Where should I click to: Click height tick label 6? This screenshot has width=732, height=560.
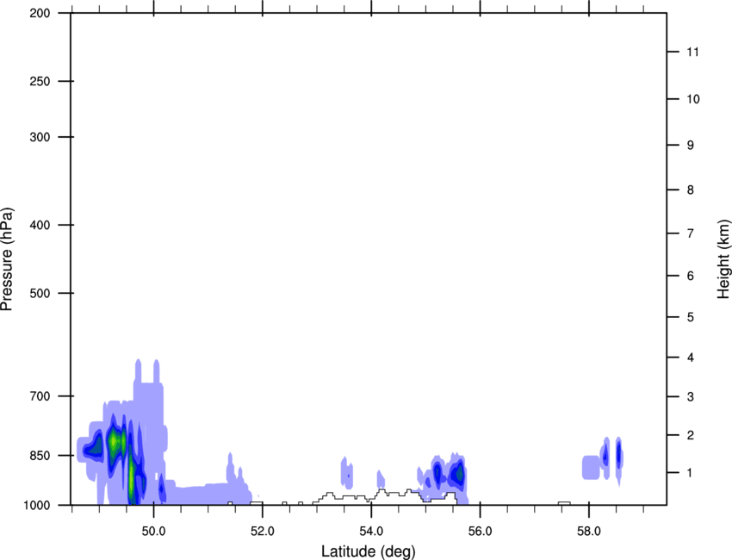[x=690, y=276]
